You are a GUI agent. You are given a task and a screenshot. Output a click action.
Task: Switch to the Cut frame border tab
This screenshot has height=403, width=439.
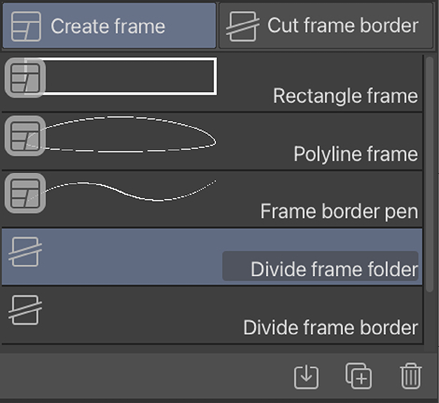click(x=326, y=26)
